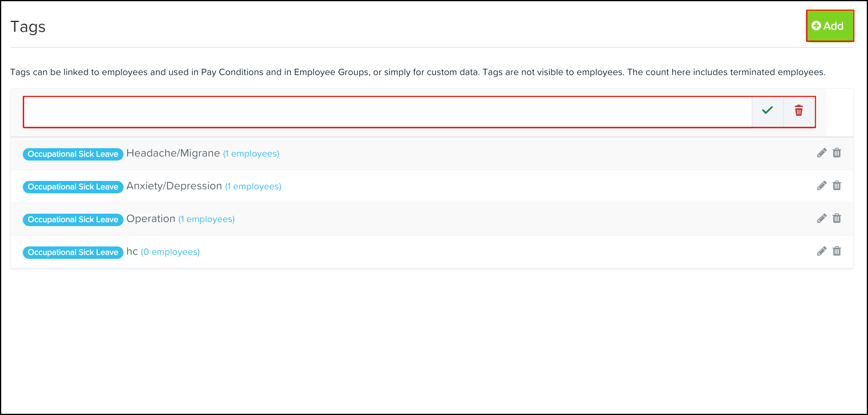Click the new tag name input field

(388, 112)
